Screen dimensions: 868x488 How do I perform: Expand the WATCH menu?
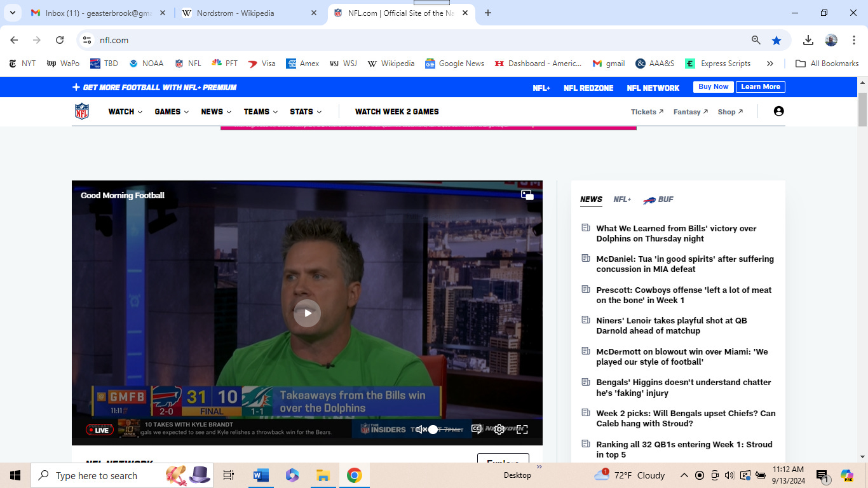(x=125, y=112)
